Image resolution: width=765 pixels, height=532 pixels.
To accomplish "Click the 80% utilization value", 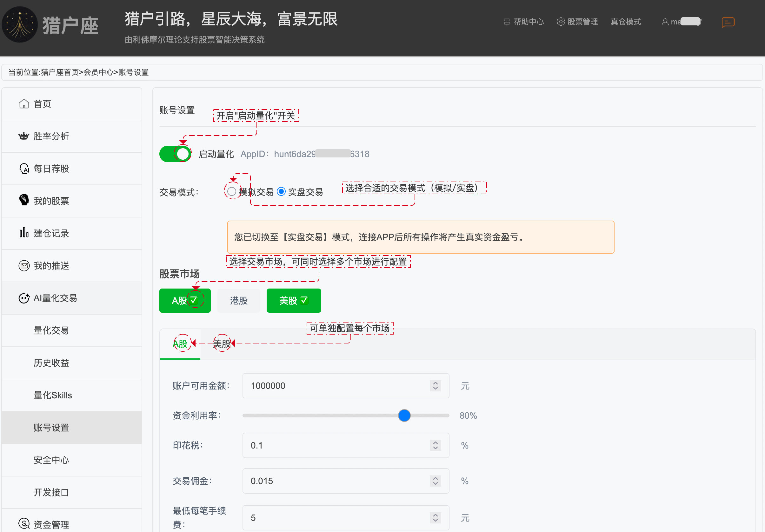I will tap(468, 416).
